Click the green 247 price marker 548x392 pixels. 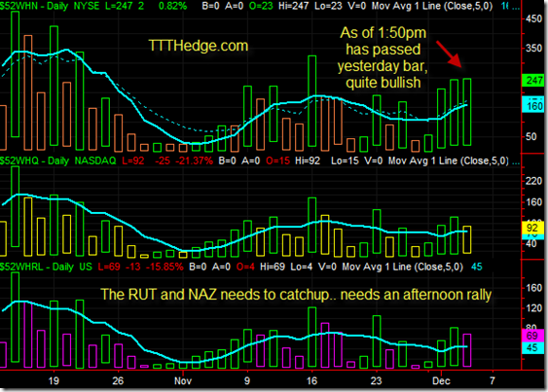pyautogui.click(x=533, y=81)
